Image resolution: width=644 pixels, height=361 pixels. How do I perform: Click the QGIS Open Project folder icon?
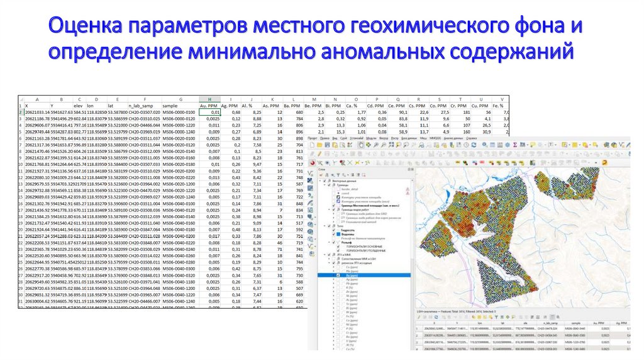[319, 145]
